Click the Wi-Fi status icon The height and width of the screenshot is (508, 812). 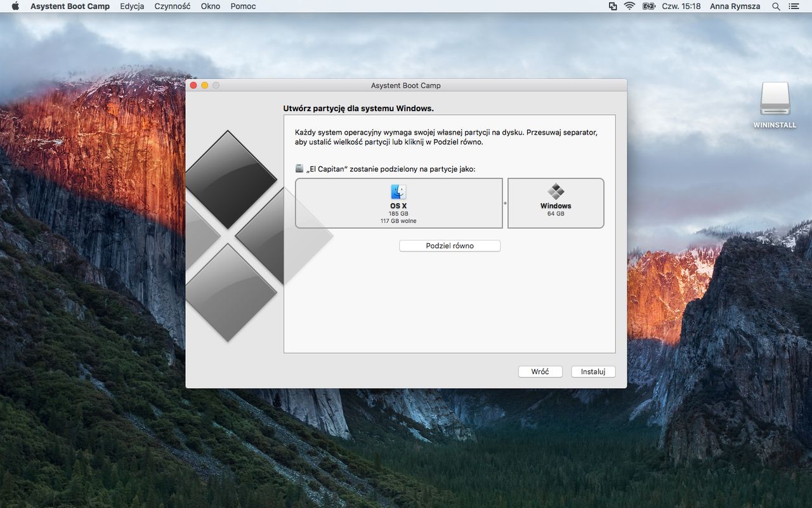[629, 6]
